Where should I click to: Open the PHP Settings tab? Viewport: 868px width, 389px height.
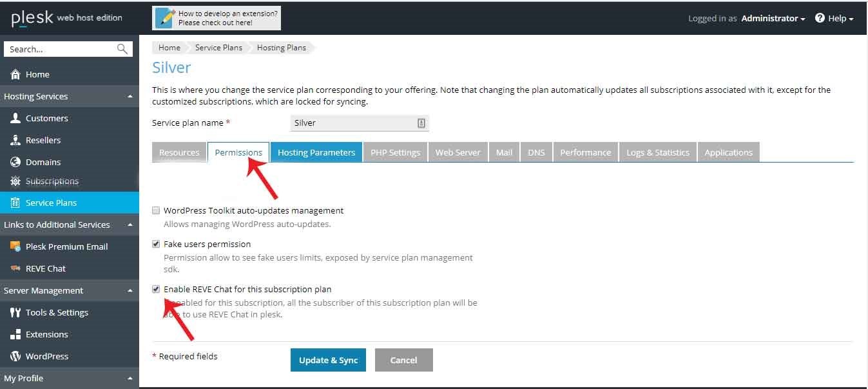[x=395, y=152]
